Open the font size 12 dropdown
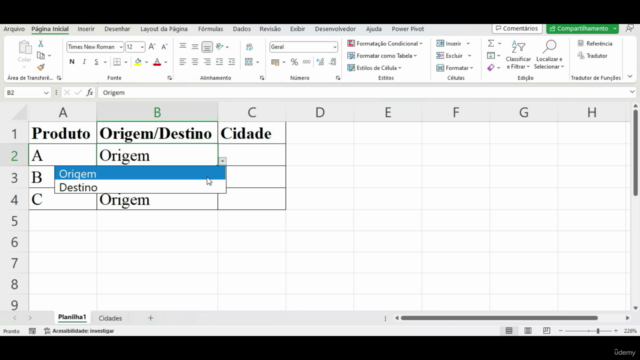Image resolution: width=640 pixels, height=360 pixels. 142,47
